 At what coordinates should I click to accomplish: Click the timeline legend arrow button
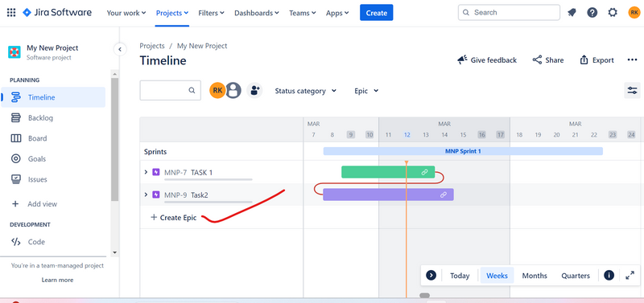(x=431, y=275)
